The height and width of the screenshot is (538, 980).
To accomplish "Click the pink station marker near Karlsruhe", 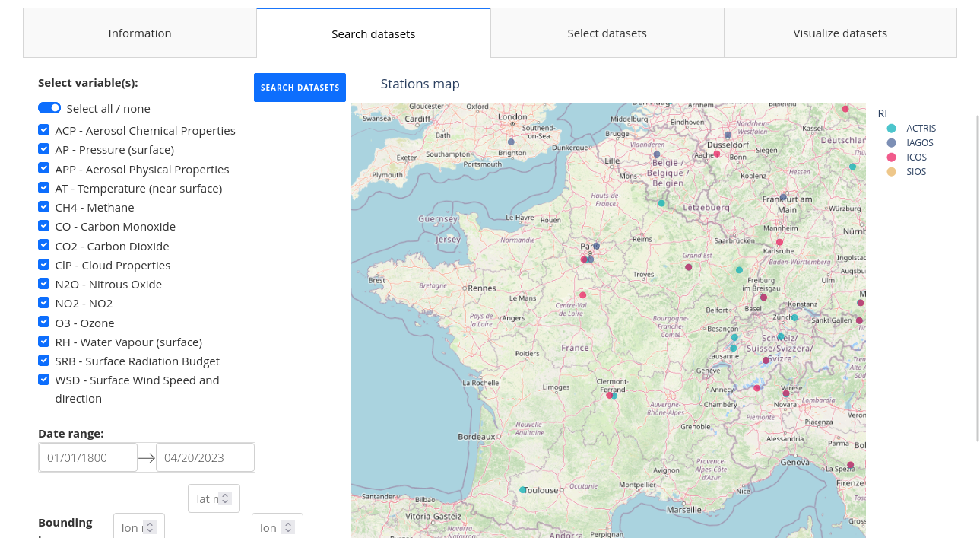I will (x=779, y=242).
